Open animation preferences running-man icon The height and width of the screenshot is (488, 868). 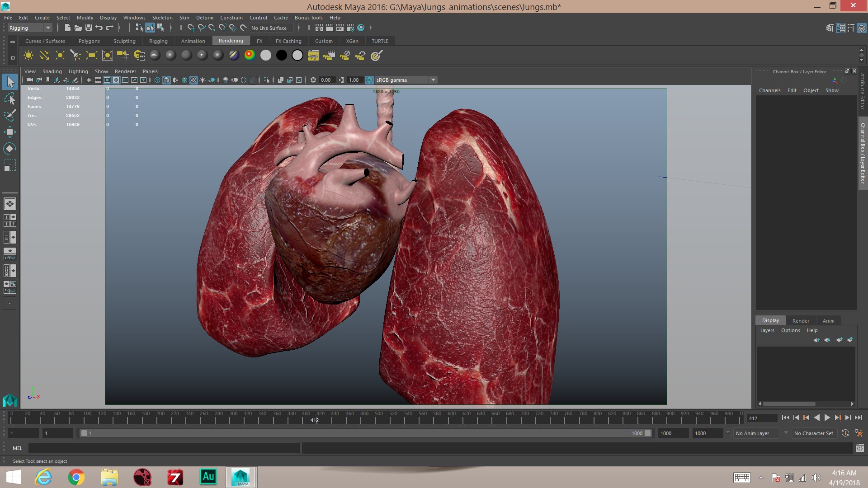coord(859,433)
